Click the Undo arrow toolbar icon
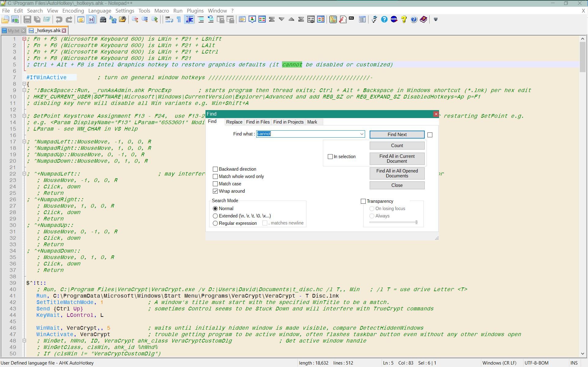This screenshot has width=588, height=367. coord(59,20)
